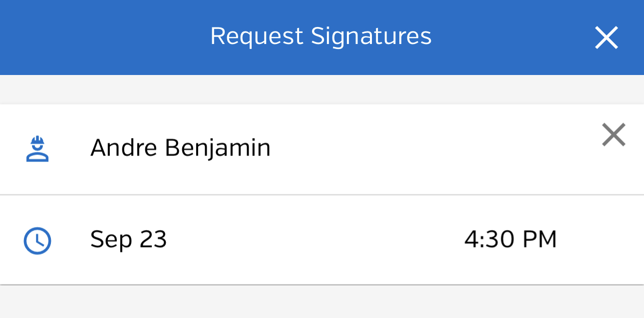Select the Andre Benjamin name

(x=180, y=148)
